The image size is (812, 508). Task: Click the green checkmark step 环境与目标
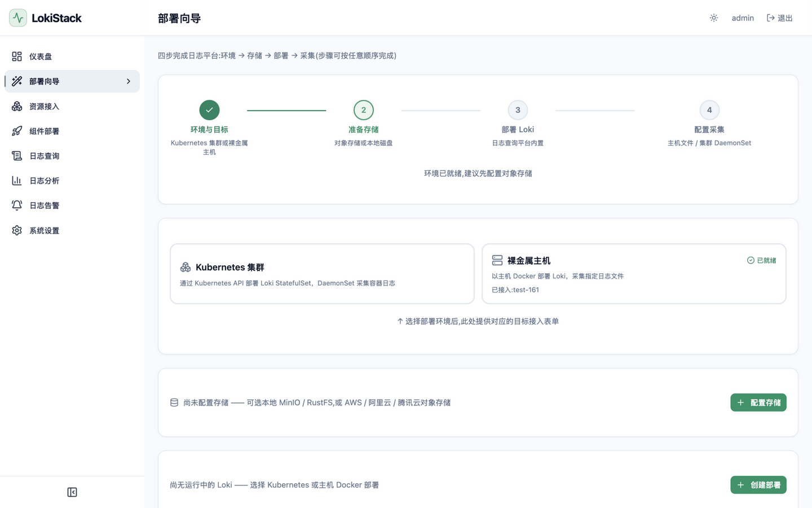click(209, 110)
